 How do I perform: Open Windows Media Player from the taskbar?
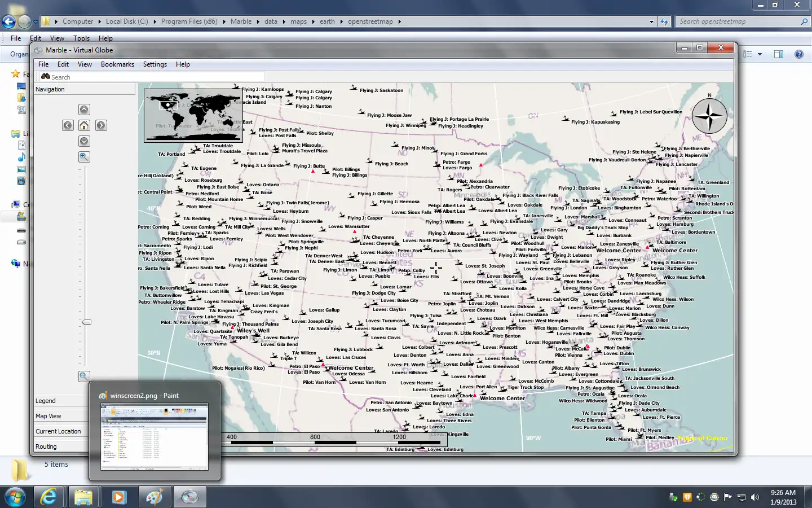(118, 497)
